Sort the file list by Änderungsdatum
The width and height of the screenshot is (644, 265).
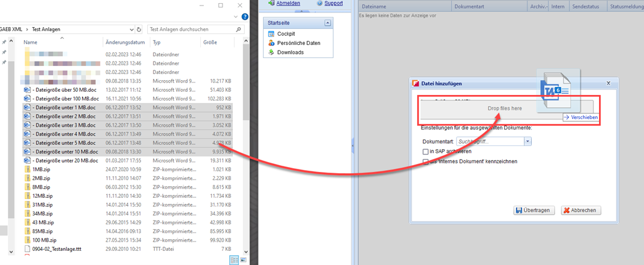(125, 43)
